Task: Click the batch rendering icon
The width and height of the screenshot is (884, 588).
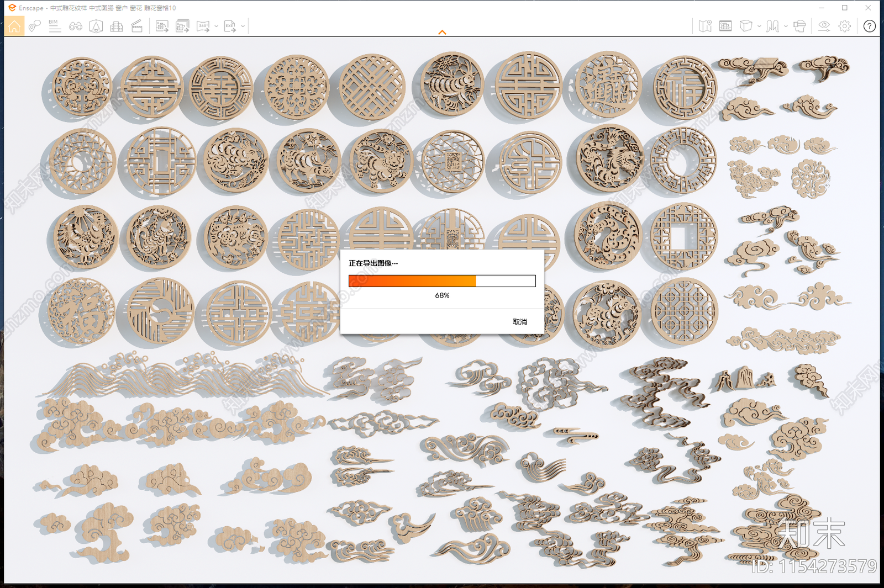Action: [182, 26]
